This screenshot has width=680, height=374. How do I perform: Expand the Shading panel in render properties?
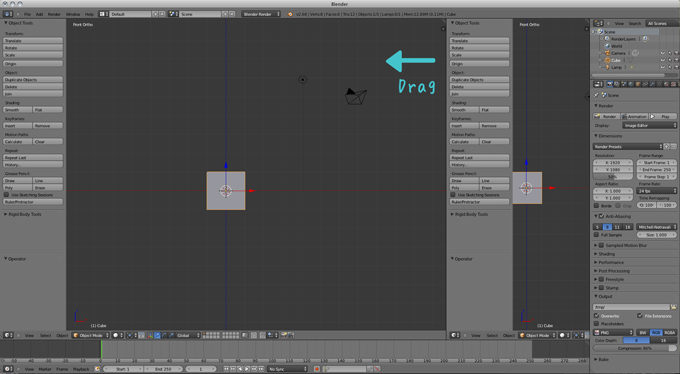[x=604, y=254]
